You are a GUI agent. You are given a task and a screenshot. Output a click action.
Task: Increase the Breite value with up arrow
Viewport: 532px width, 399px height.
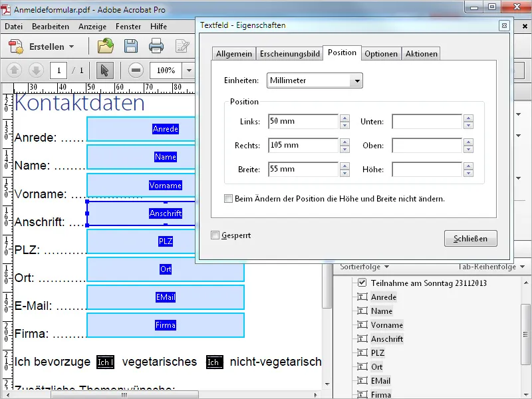[x=344, y=166]
